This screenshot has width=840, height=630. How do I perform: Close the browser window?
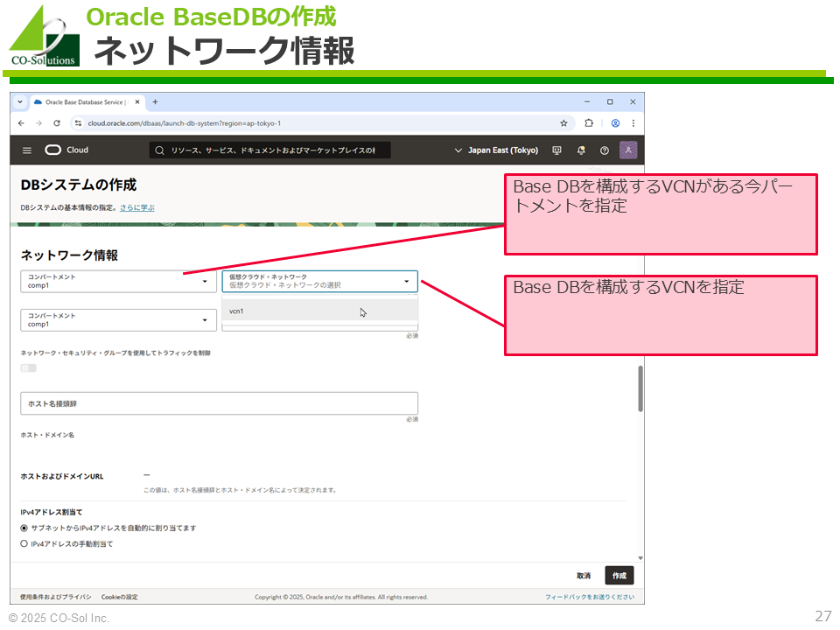pos(633,101)
